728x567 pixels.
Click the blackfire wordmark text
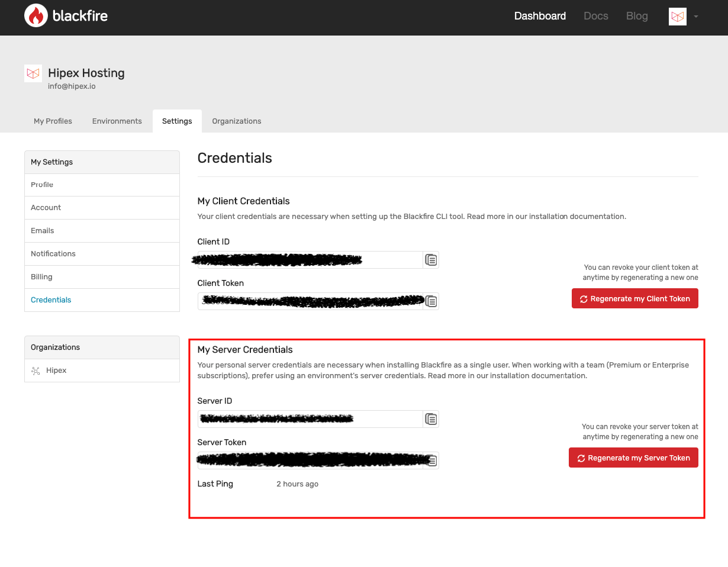(80, 16)
